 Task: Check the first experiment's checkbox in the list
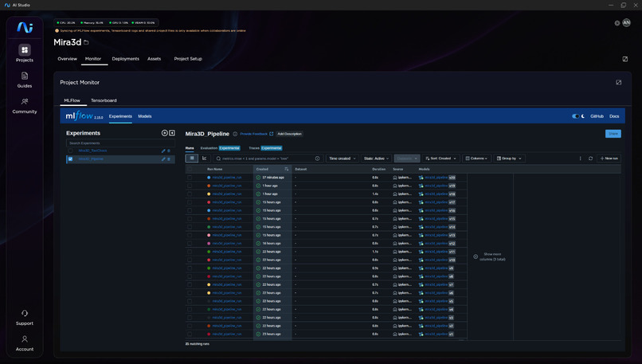point(70,151)
